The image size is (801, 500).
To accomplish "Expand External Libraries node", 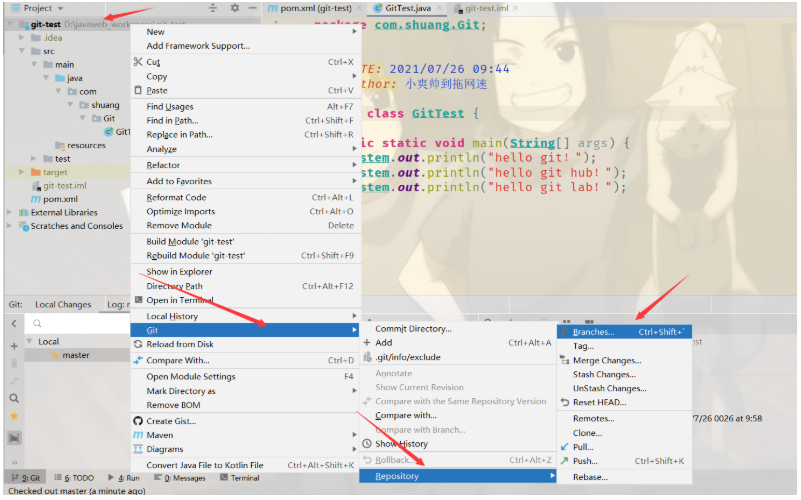I will click(9, 212).
